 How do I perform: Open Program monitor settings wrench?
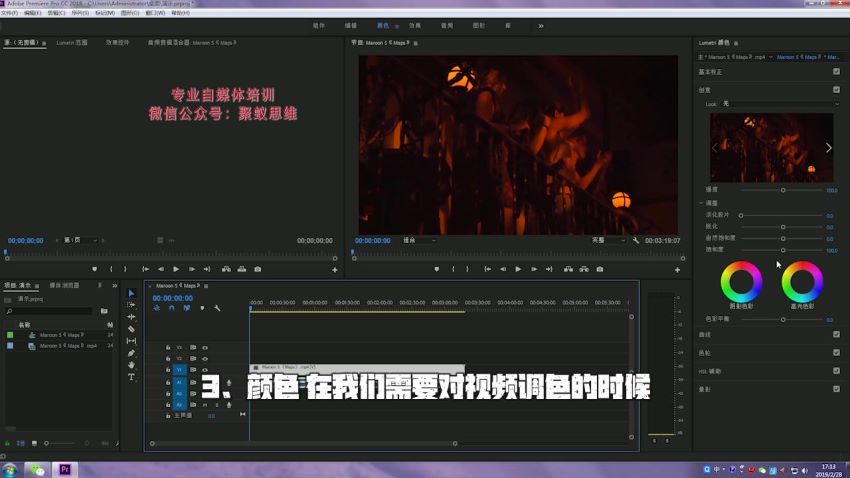coord(635,240)
